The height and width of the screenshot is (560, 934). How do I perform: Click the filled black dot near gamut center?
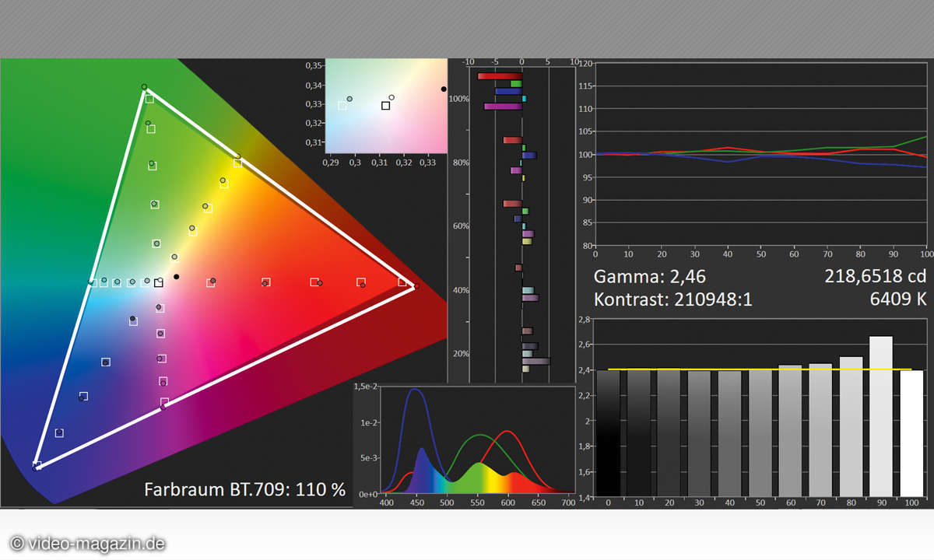click(x=177, y=277)
